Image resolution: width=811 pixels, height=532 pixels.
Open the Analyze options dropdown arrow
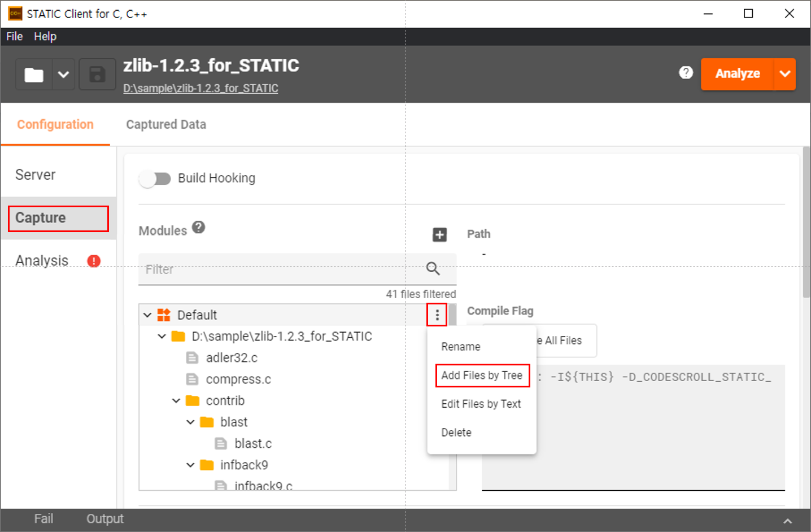pos(785,74)
